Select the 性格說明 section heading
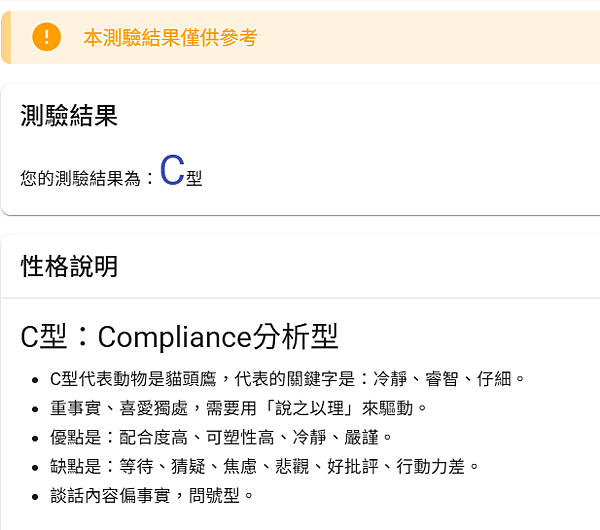Image resolution: width=600 pixels, height=530 pixels. pos(69,266)
